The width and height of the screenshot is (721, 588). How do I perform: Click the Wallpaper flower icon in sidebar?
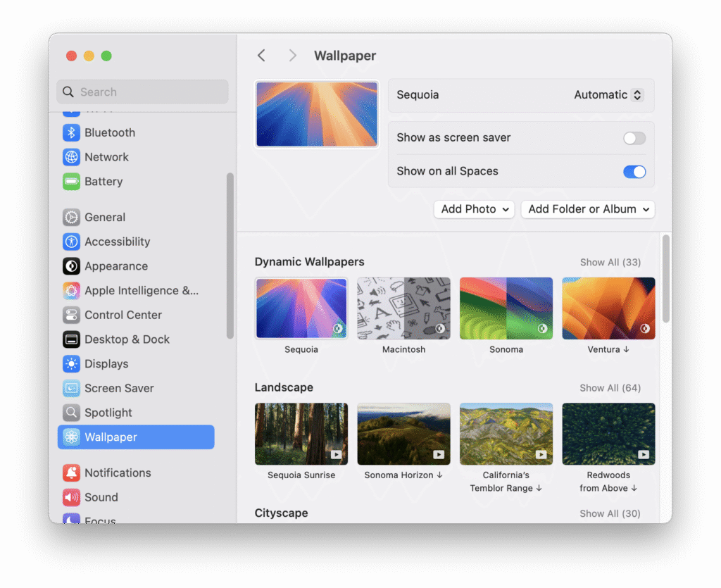tap(71, 437)
